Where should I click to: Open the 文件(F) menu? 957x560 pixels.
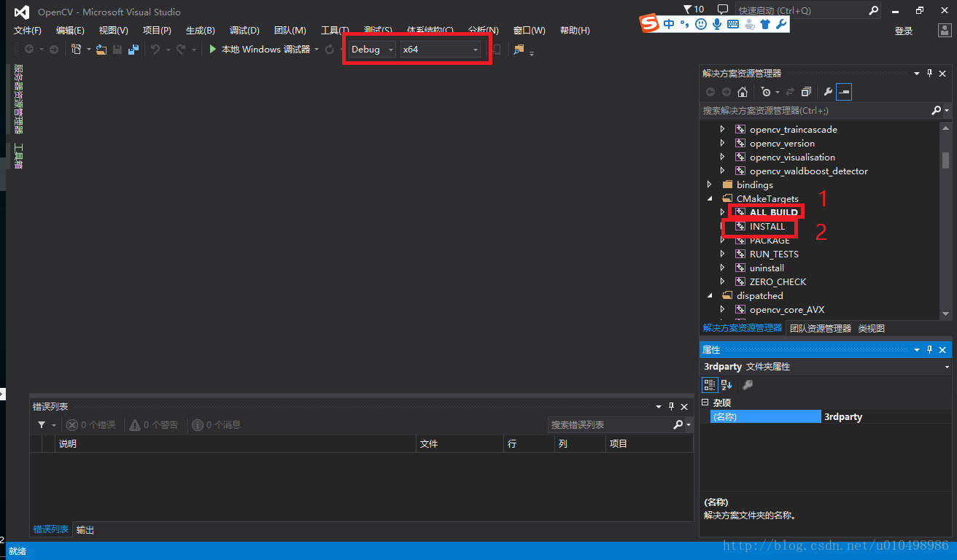click(28, 31)
